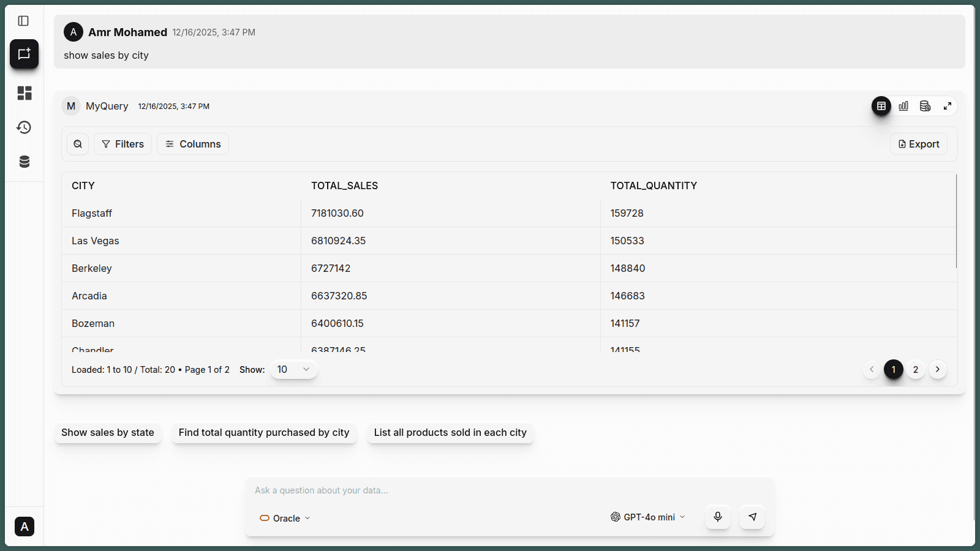Open the Show rows count dropdown

tap(293, 369)
